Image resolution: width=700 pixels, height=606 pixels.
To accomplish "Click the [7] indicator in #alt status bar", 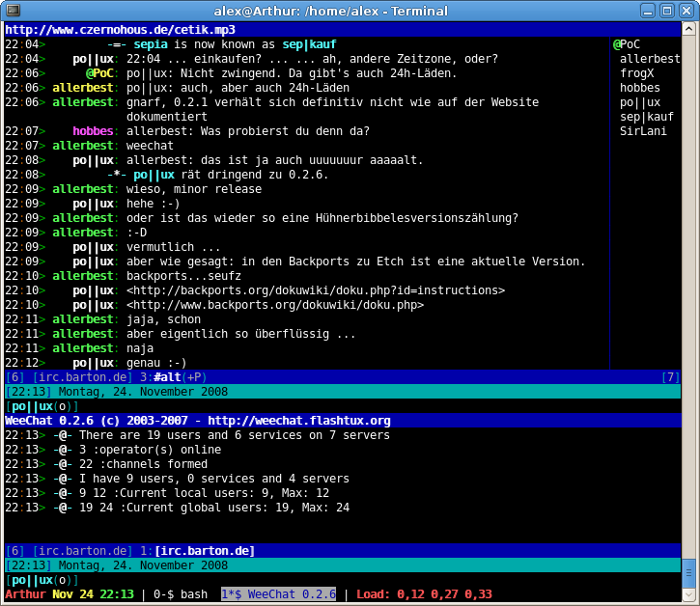I will coord(670,377).
